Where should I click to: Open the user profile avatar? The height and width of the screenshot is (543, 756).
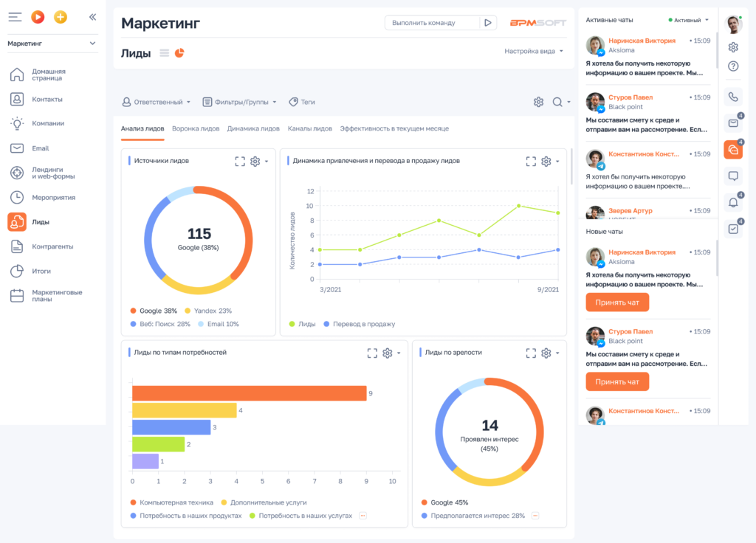733,24
